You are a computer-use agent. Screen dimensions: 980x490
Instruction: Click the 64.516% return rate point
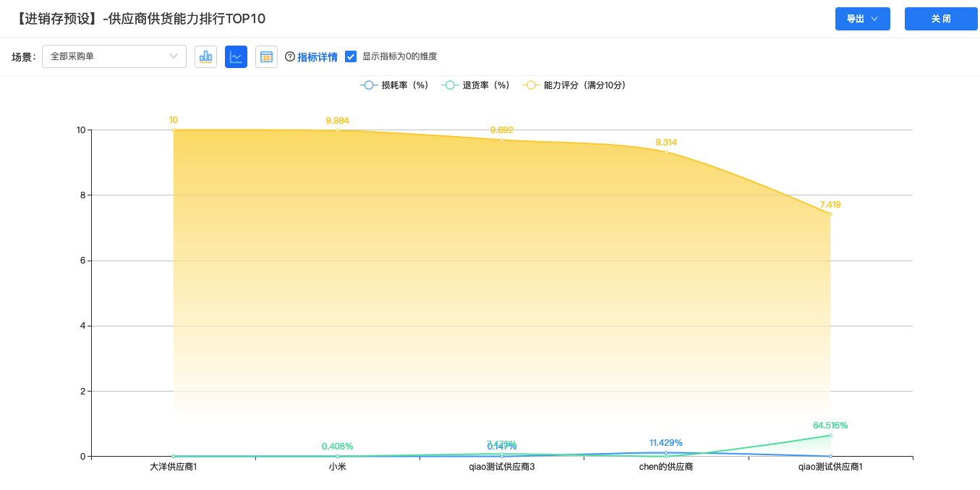tap(830, 435)
